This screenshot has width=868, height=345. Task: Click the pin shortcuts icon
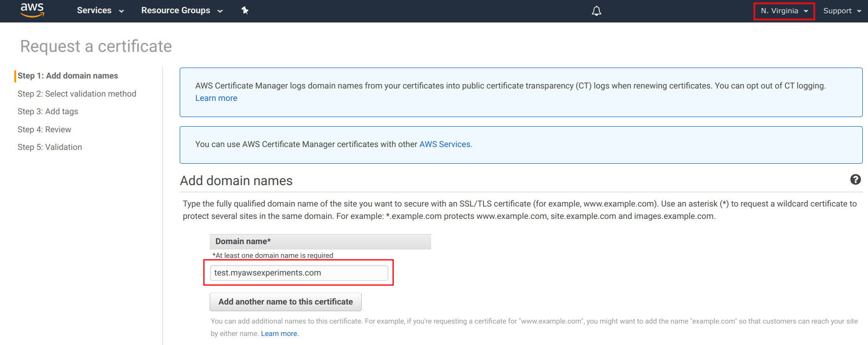click(245, 10)
